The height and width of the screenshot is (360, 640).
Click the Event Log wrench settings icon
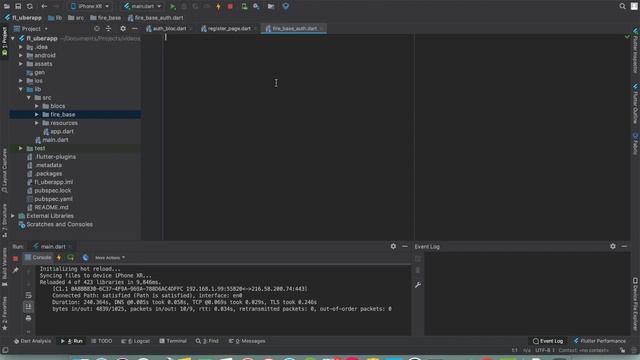pos(418,285)
